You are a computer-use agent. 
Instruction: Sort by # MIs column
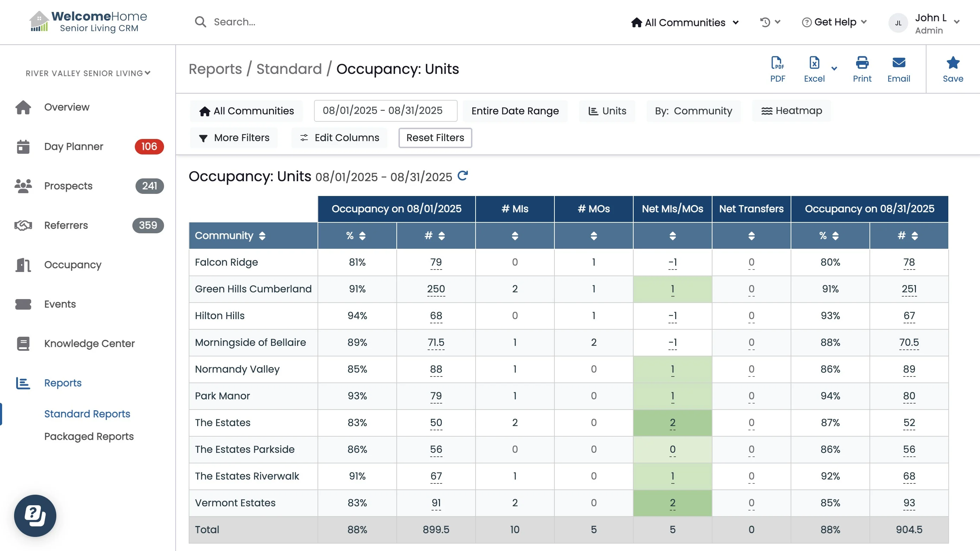click(514, 236)
